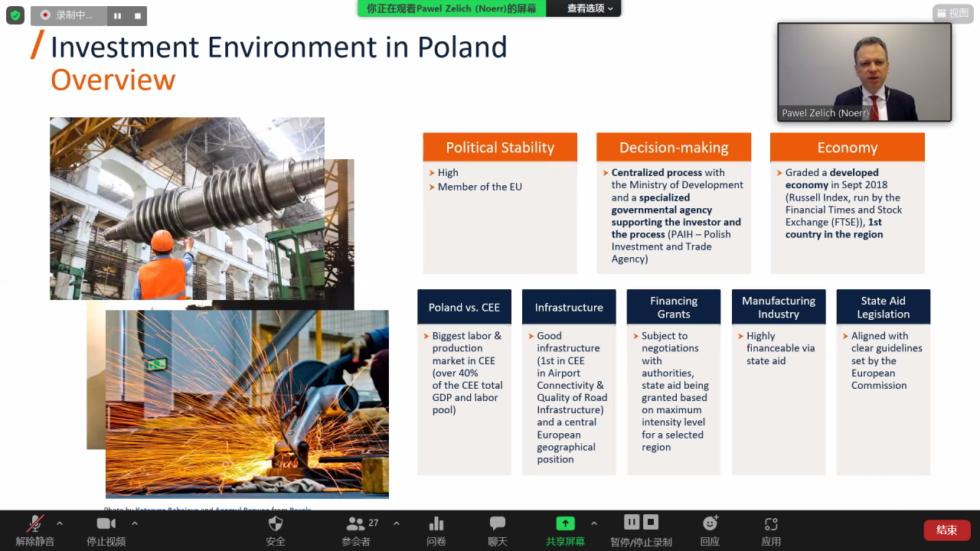
Task: Open the 问卷 polls icon
Action: coord(436,530)
